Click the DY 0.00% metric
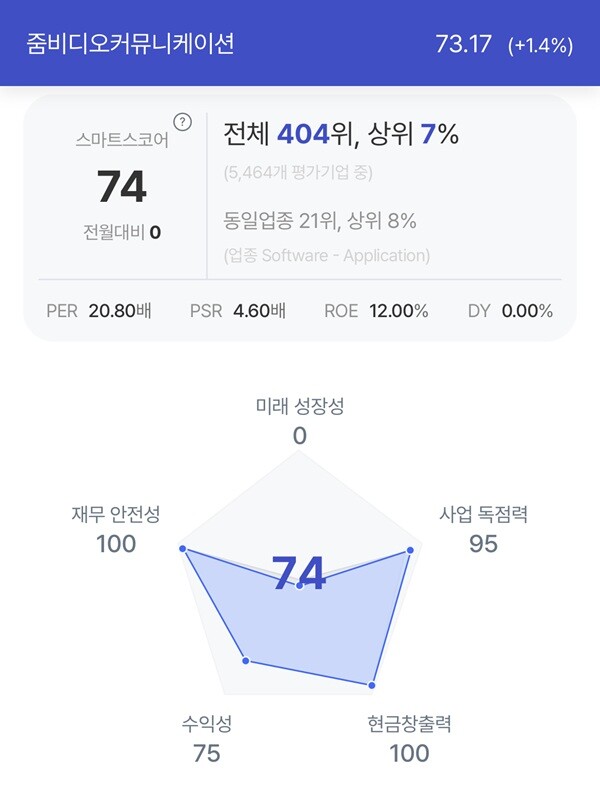 [x=510, y=311]
